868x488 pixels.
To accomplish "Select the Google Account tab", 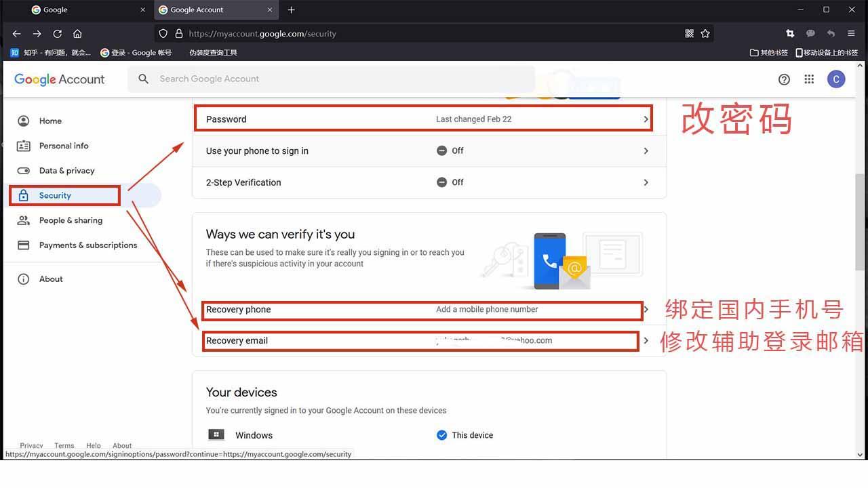I will tap(216, 9).
